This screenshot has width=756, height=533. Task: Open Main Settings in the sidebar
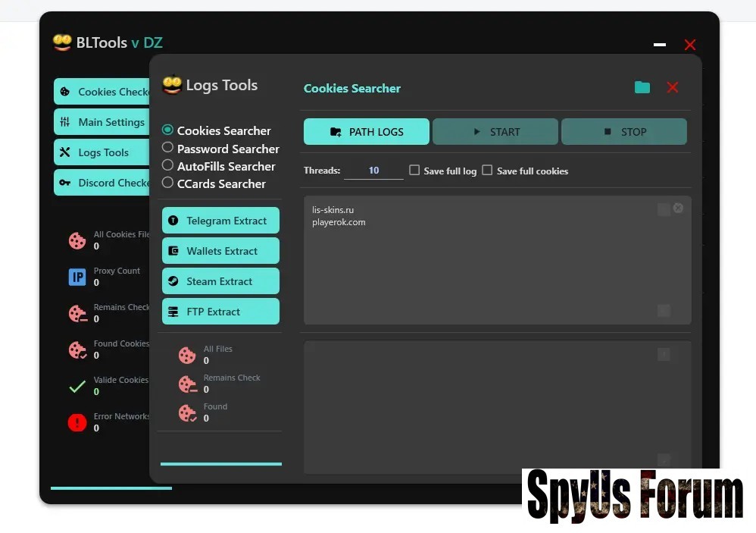tap(102, 122)
